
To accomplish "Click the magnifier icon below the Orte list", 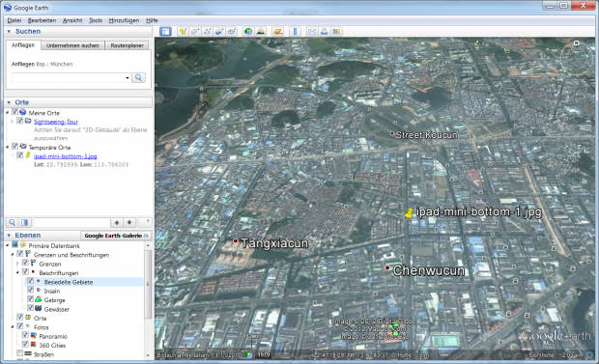I will coord(13,222).
